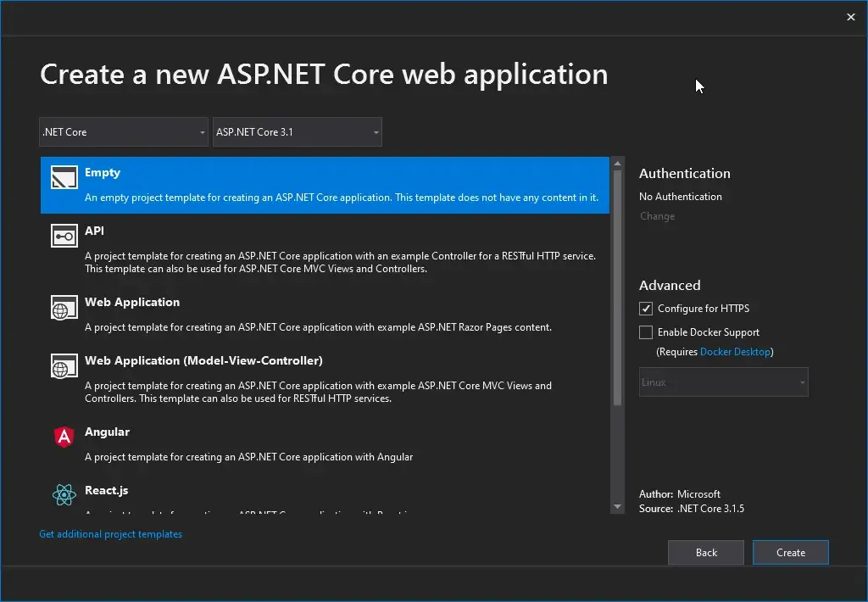Select the Empty template icon
This screenshot has height=602, width=868.
pyautogui.click(x=64, y=180)
